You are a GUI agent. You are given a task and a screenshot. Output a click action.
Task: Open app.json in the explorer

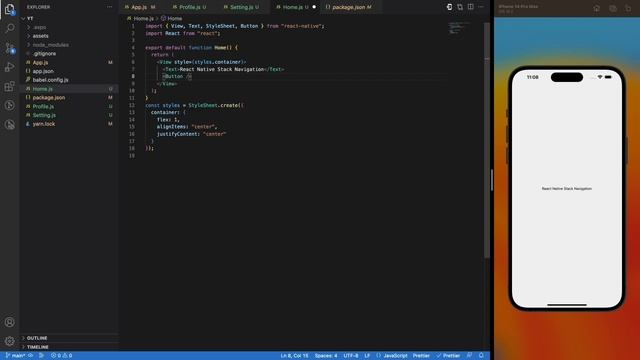(43, 71)
